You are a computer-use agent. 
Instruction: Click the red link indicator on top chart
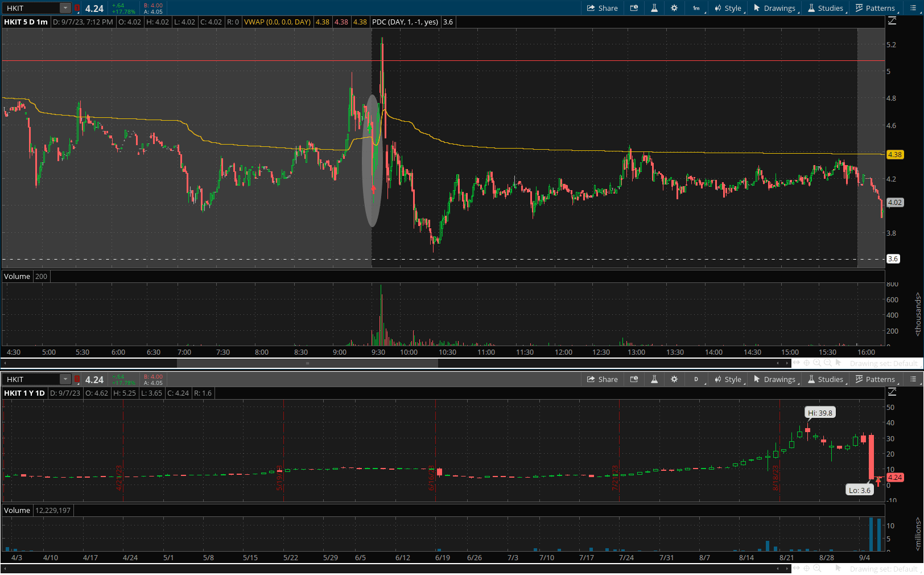point(77,8)
